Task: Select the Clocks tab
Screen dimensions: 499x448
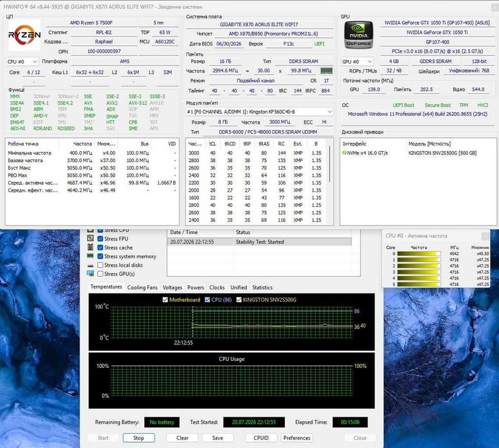Action: (x=217, y=287)
